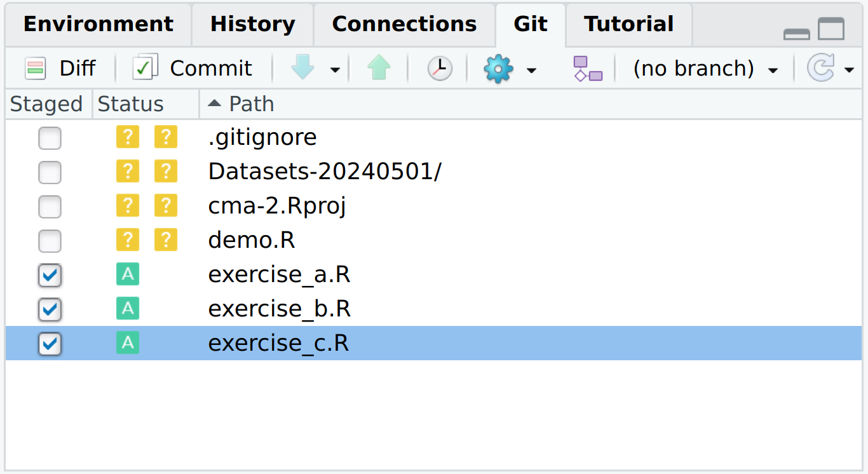Open commit history clock icon
This screenshot has height=474, width=868.
point(439,68)
